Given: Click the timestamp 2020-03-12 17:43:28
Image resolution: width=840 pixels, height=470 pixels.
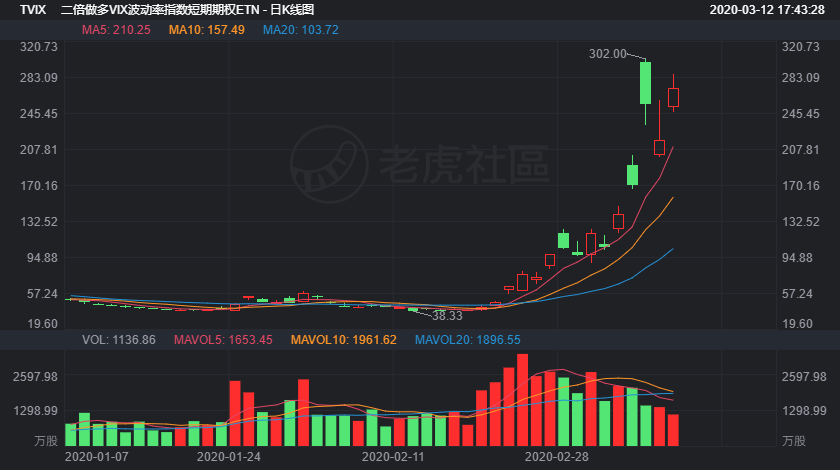Looking at the screenshot, I should pyautogui.click(x=767, y=10).
